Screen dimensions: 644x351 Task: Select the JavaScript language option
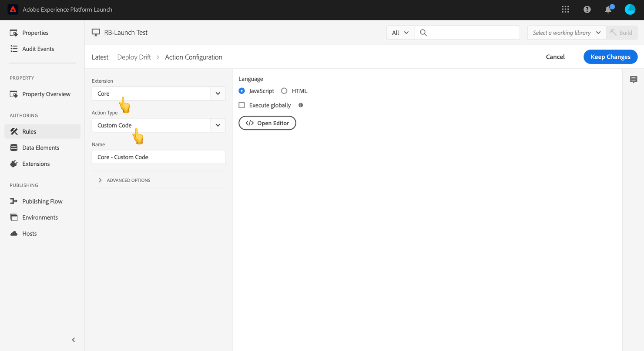257,91
